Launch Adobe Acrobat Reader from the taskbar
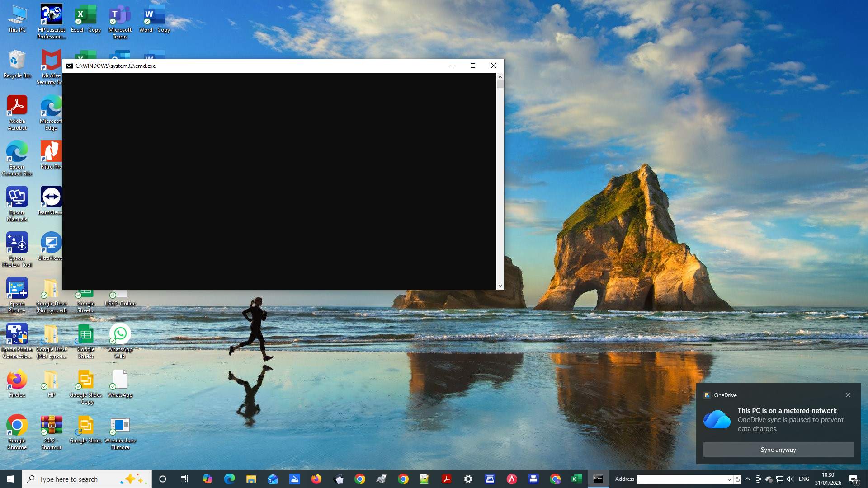This screenshot has width=868, height=488. pos(447,479)
